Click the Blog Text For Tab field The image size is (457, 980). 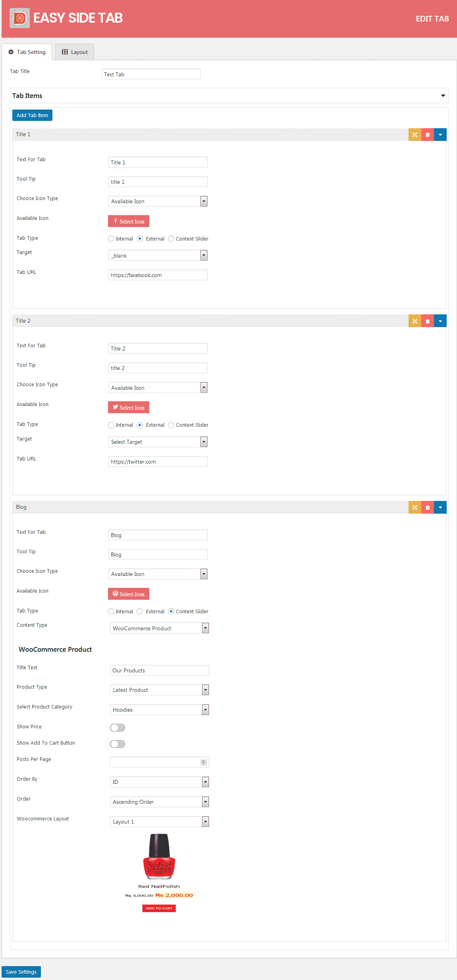pyautogui.click(x=158, y=535)
